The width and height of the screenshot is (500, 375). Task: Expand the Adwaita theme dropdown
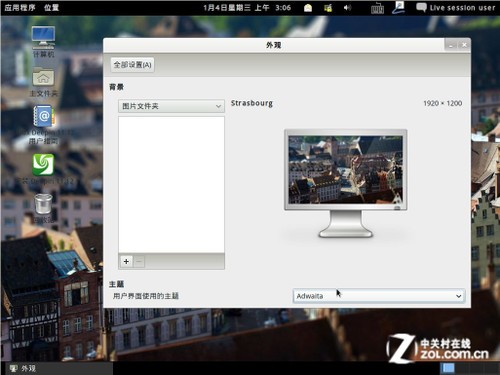tap(379, 296)
